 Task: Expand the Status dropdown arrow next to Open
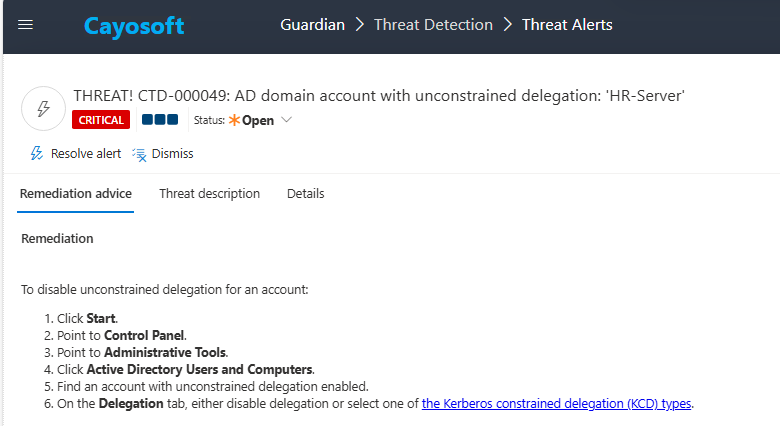287,120
